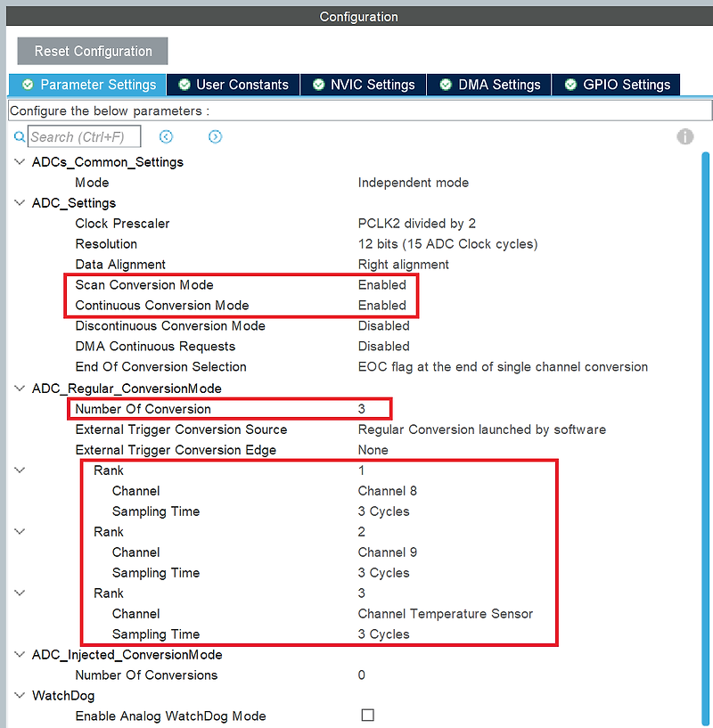
Task: Click the green checkmark on GPIO Settings tab
Action: [x=570, y=84]
